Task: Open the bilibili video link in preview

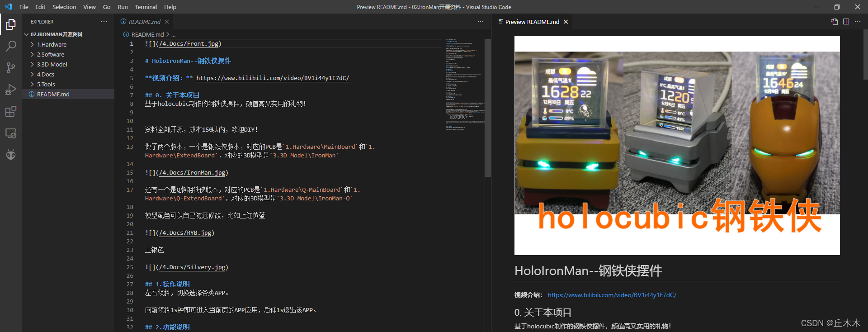Action: click(612, 295)
